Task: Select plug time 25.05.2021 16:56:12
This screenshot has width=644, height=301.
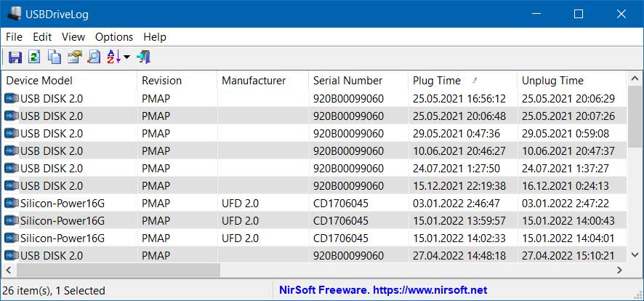Action: pyautogui.click(x=459, y=99)
